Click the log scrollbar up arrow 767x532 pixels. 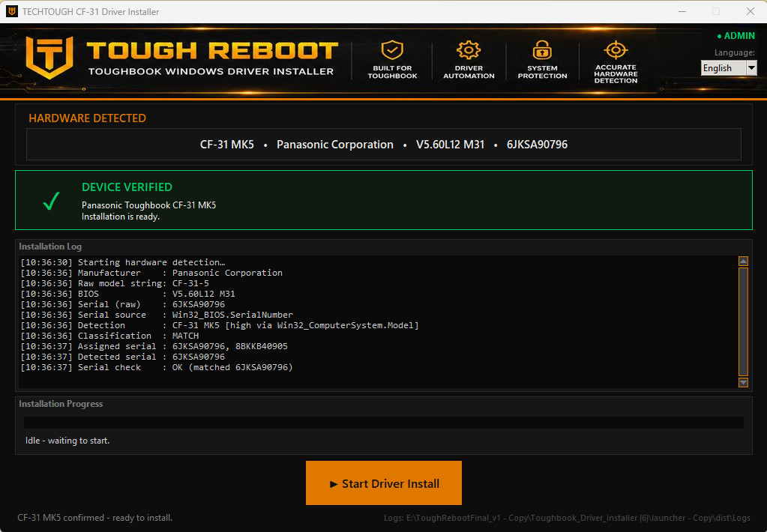tap(743, 261)
